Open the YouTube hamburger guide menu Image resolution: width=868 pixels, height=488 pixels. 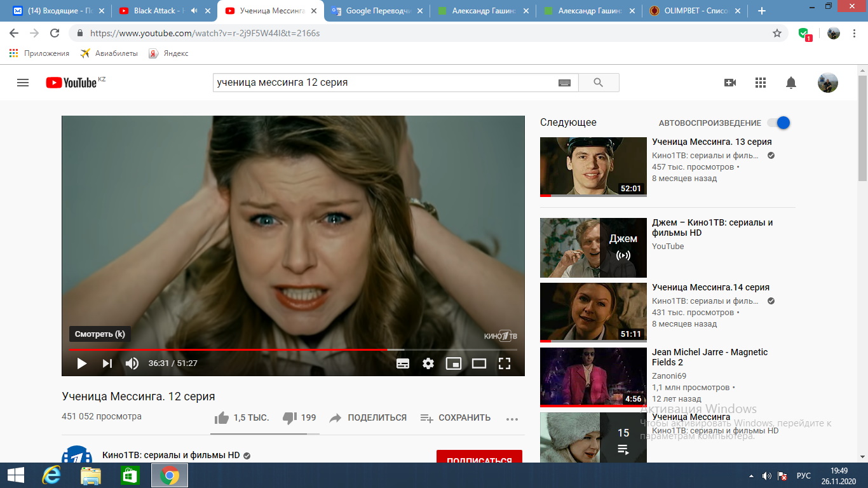(23, 83)
